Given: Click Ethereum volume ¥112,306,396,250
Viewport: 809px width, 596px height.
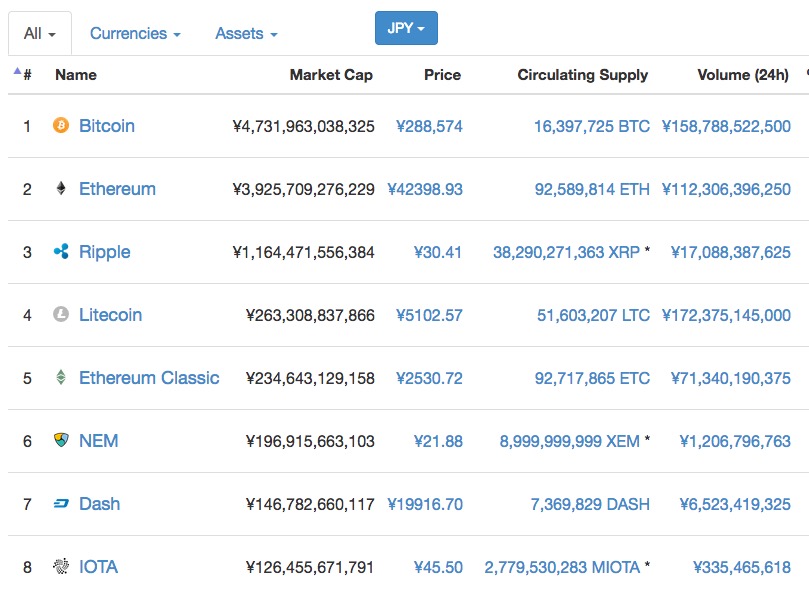Looking at the screenshot, I should click(x=726, y=189).
